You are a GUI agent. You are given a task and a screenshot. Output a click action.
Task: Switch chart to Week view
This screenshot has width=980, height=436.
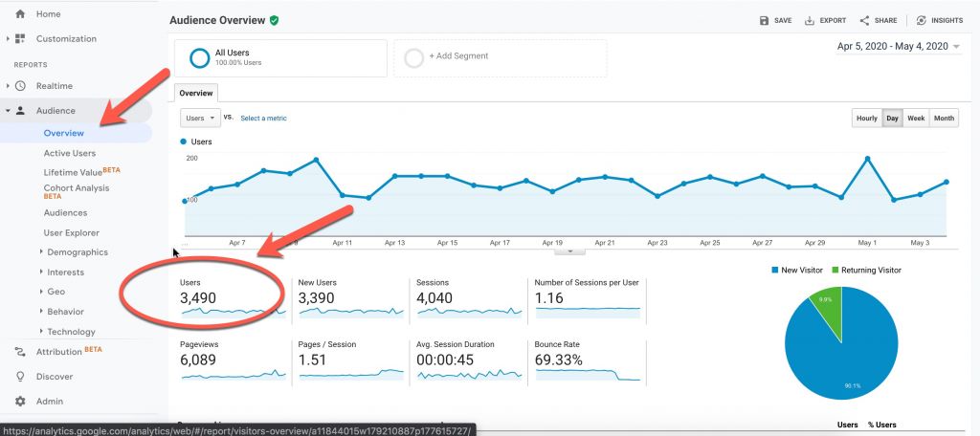click(916, 118)
